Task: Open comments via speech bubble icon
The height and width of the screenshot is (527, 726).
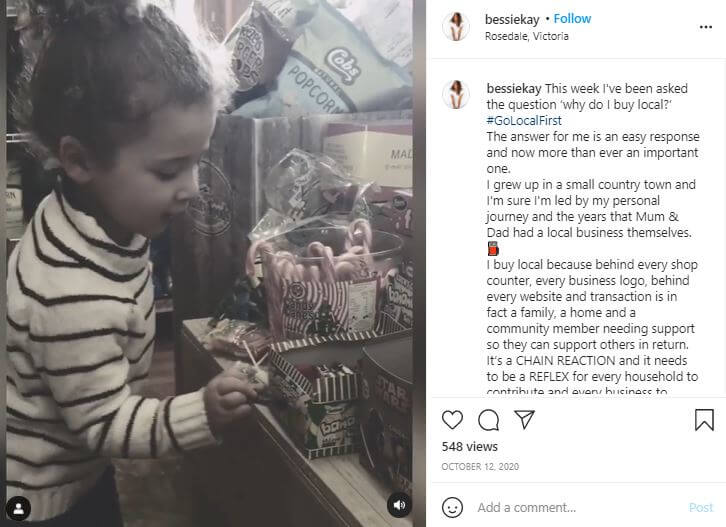Action: coord(488,420)
